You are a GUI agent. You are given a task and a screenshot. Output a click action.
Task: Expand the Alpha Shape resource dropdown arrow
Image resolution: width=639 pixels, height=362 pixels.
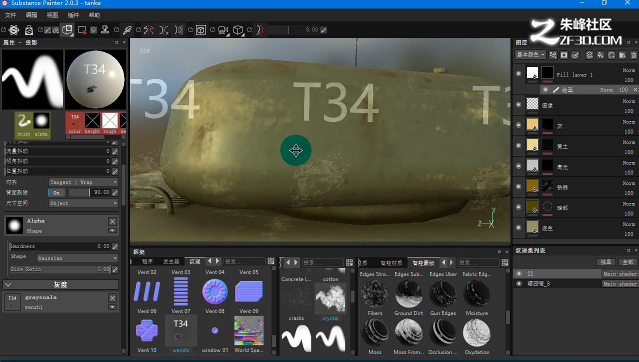(x=112, y=231)
